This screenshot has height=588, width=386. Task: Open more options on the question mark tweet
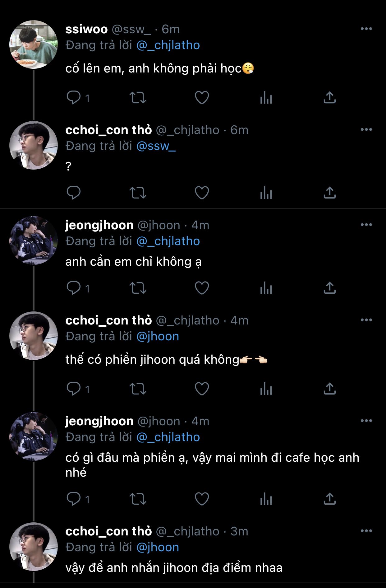(x=366, y=130)
